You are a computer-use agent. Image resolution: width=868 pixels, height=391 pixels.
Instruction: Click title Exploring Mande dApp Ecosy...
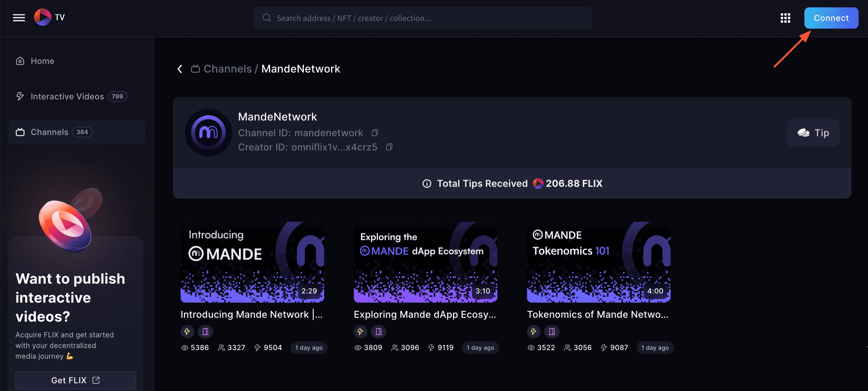click(424, 314)
